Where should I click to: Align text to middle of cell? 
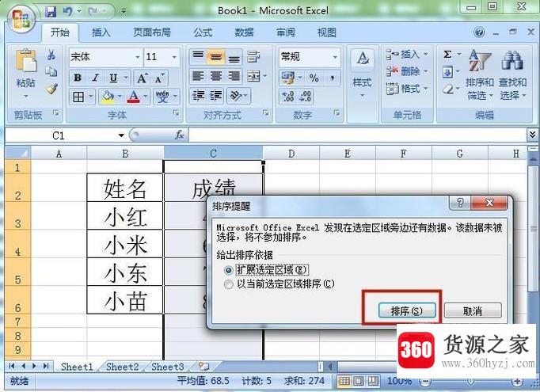click(216, 56)
